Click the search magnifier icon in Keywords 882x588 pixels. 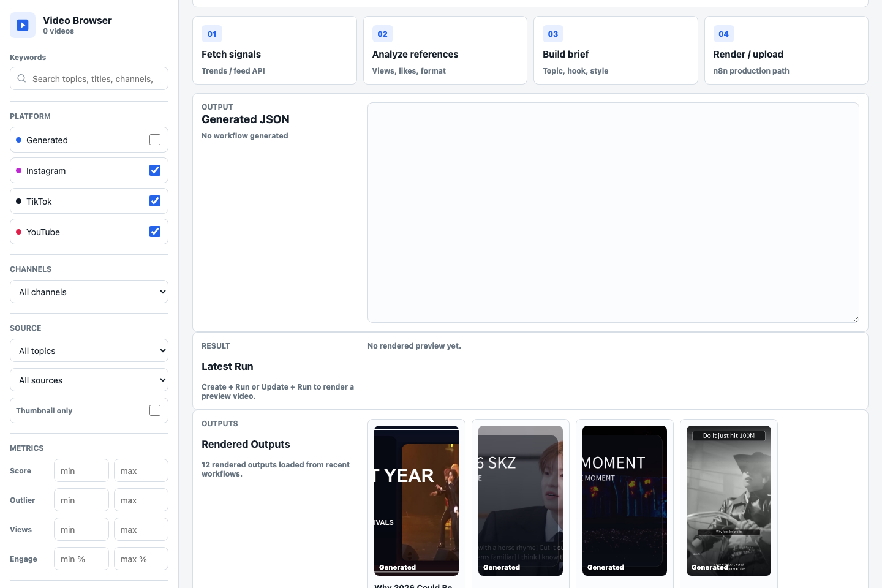coord(21,78)
